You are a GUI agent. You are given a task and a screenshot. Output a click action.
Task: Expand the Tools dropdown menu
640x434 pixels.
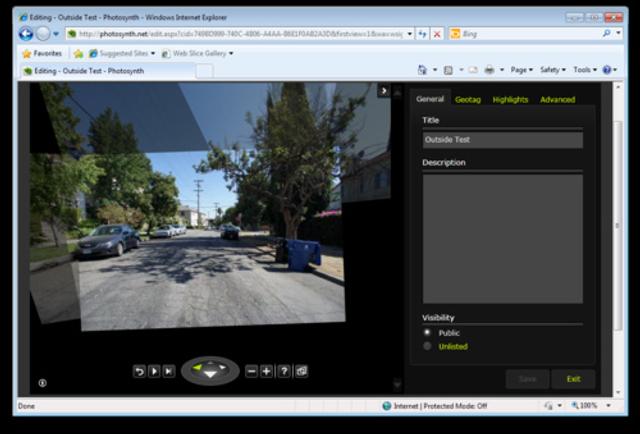tap(584, 70)
